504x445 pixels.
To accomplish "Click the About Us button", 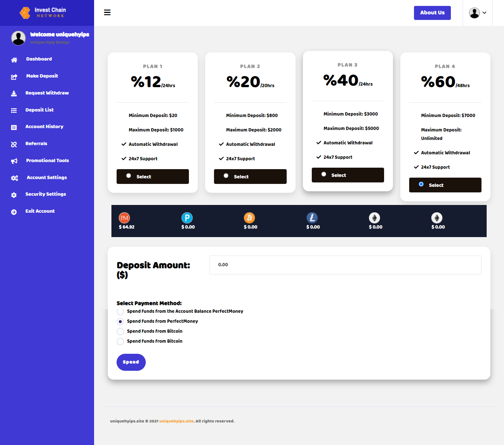I will [x=432, y=13].
